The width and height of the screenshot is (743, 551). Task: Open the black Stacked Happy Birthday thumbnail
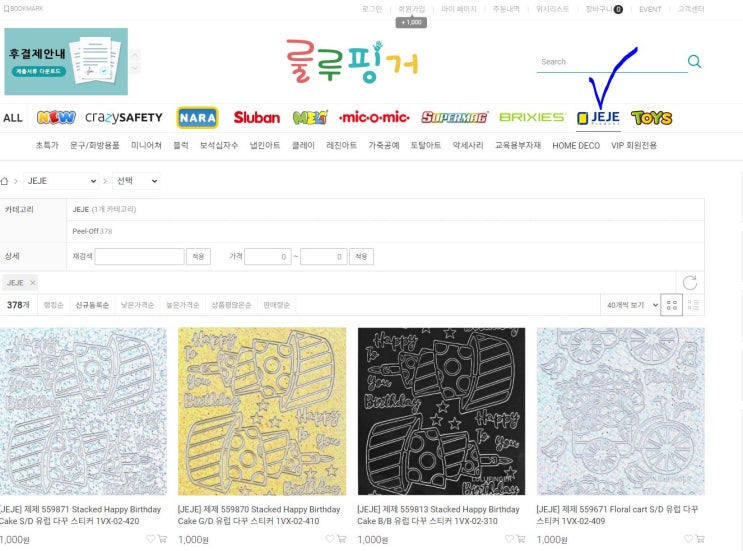point(441,411)
